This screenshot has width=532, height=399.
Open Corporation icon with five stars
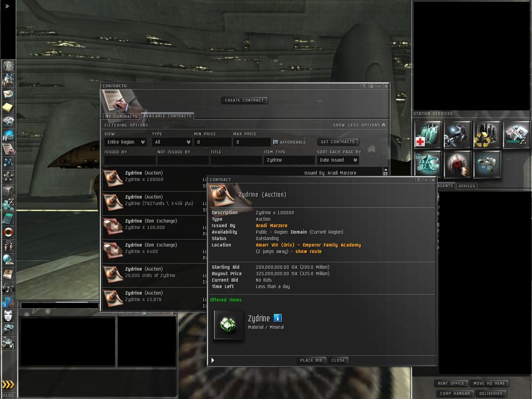click(x=8, y=177)
